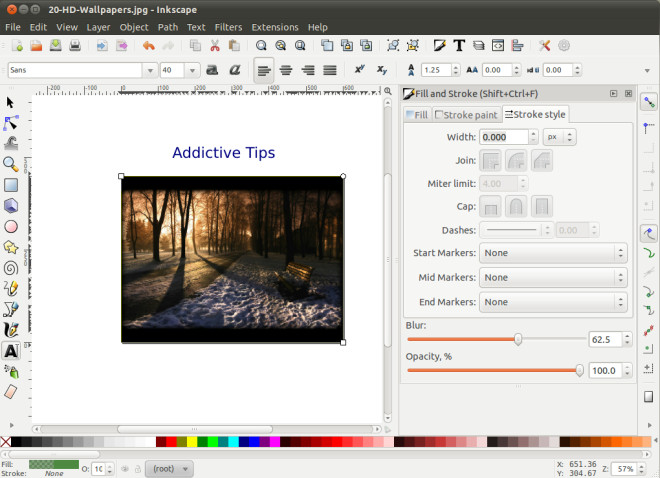660x478 pixels.
Task: Pick the Star and polygon tool
Action: click(11, 247)
